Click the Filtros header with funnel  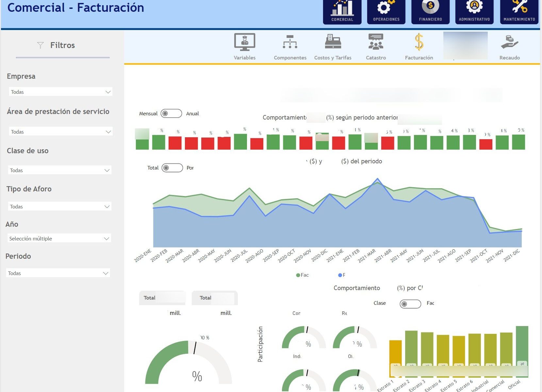[56, 45]
